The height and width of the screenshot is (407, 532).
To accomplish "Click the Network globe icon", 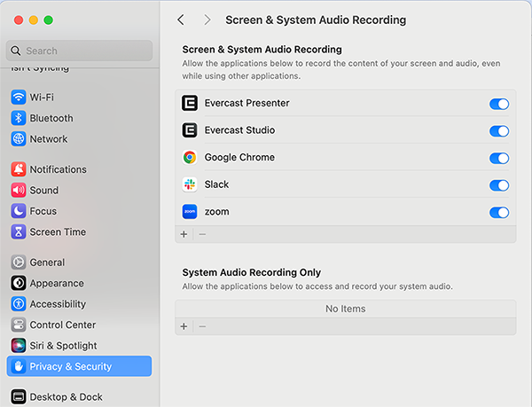I will 19,139.
